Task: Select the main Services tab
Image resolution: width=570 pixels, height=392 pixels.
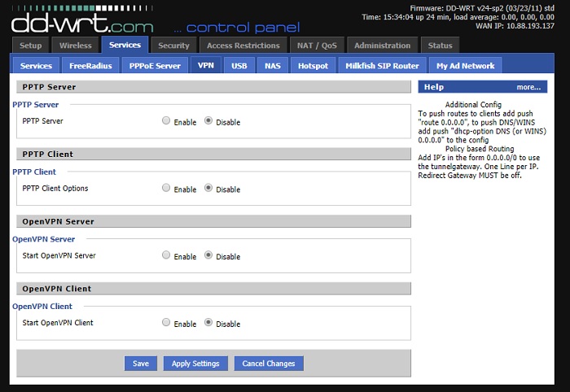Action: pos(125,45)
